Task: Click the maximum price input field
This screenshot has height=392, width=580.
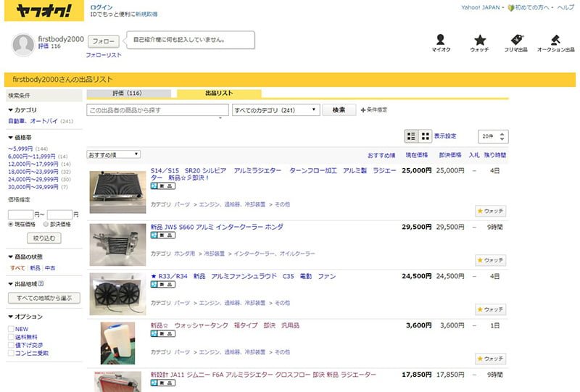Action: (59, 214)
